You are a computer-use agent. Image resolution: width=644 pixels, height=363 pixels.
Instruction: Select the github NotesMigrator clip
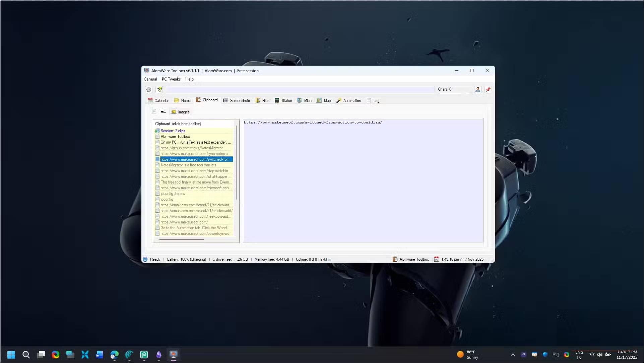[x=192, y=148]
